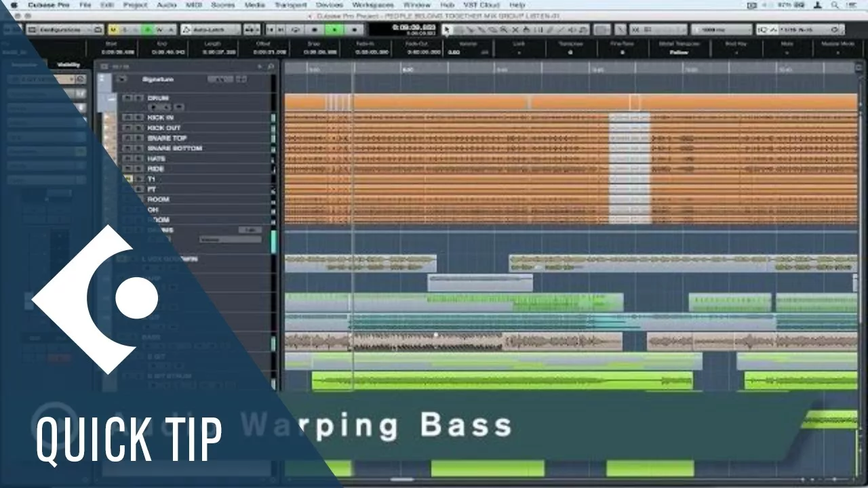Open the Transport menu

pos(290,5)
